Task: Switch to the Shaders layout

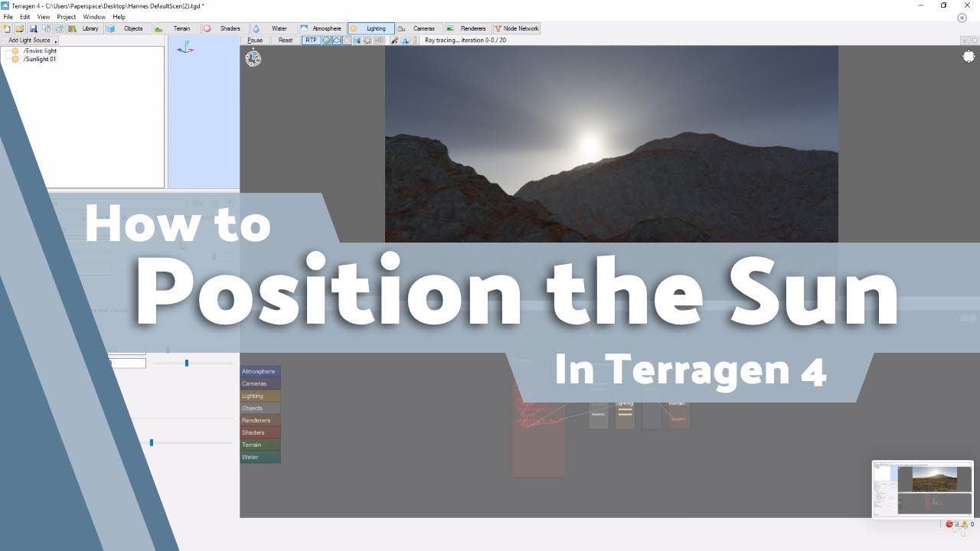Action: point(225,28)
